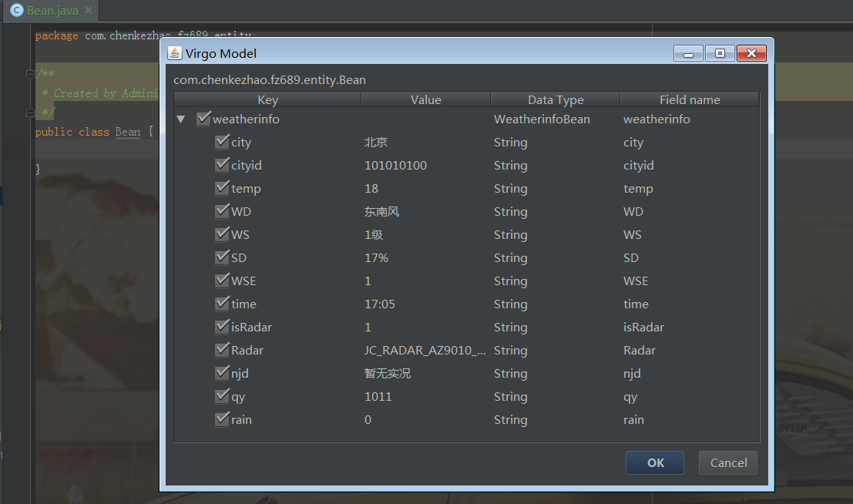Click the Cancel button
This screenshot has height=504, width=853.
[728, 462]
